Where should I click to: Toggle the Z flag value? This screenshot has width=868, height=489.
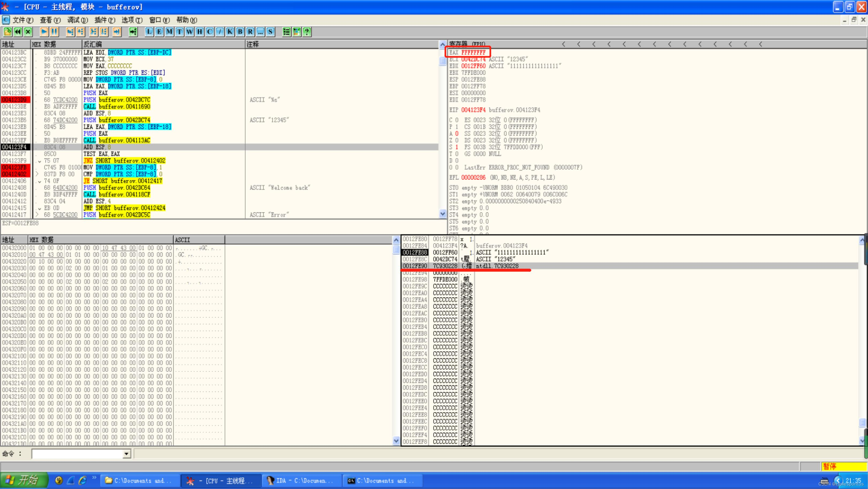coord(456,140)
